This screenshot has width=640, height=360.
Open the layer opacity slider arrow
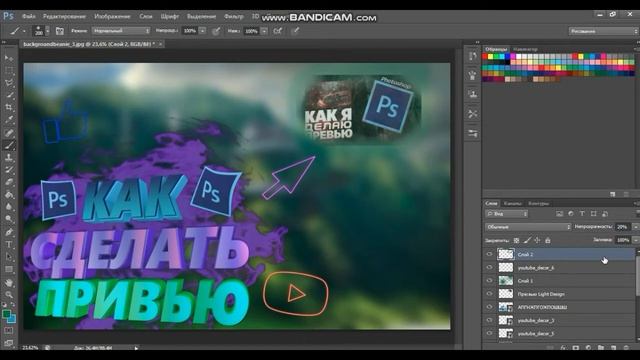(x=635, y=227)
